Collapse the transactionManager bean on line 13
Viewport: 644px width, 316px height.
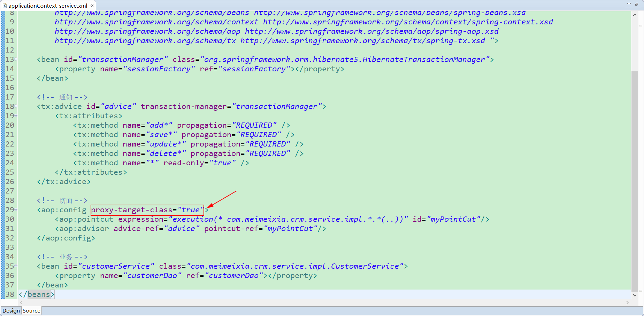click(x=16, y=59)
